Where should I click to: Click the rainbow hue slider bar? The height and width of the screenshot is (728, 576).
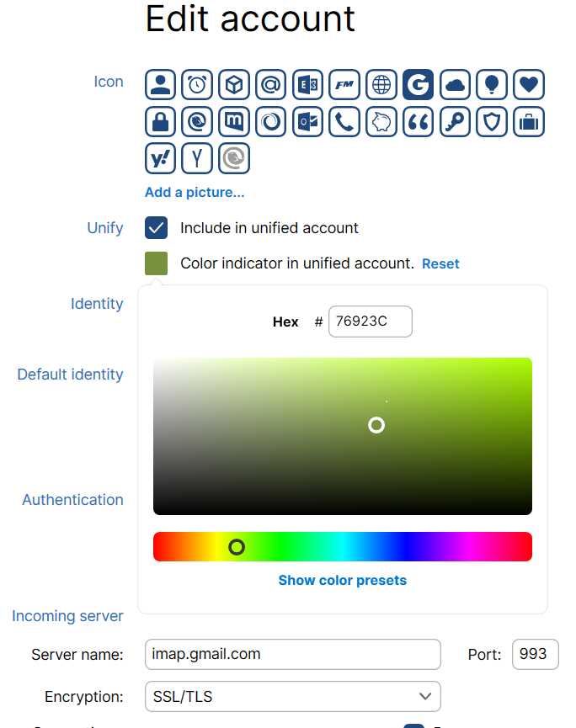(343, 547)
